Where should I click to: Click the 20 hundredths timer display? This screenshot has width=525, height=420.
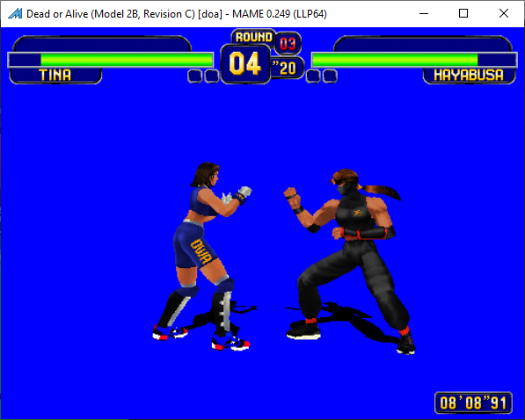point(285,68)
